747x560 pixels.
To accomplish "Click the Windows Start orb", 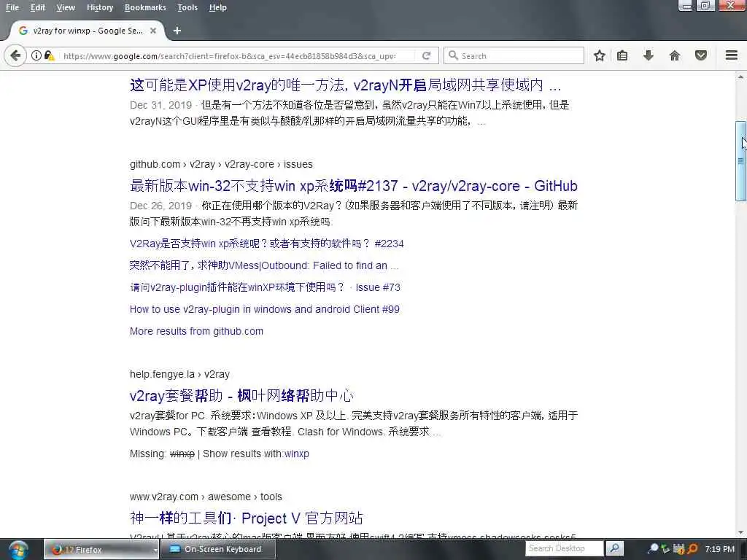I will [x=18, y=550].
